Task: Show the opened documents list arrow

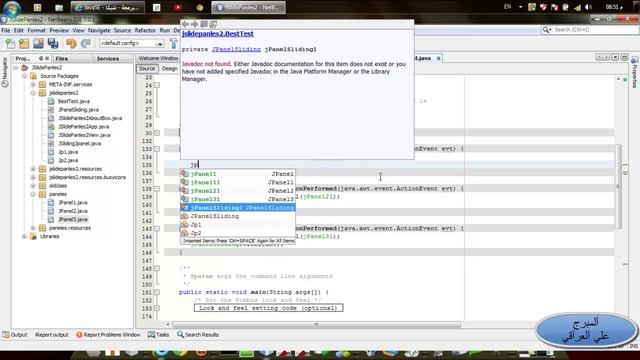Action: click(615, 58)
